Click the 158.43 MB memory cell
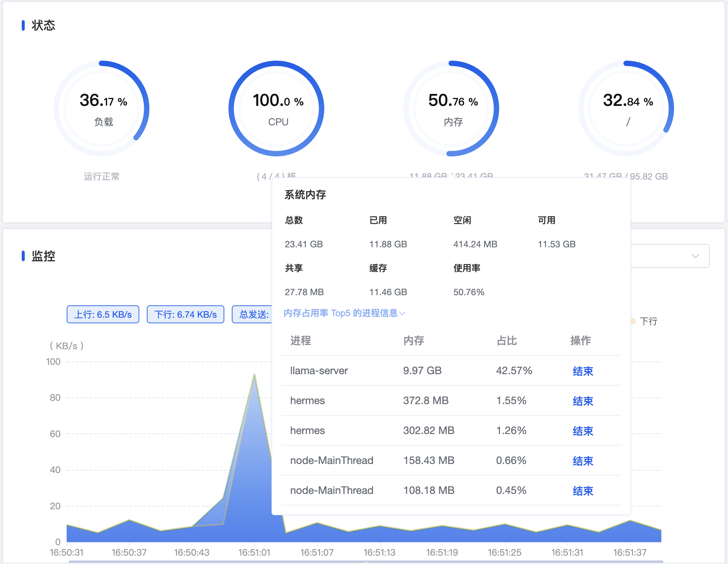Image resolution: width=728 pixels, height=565 pixels. pyautogui.click(x=429, y=460)
